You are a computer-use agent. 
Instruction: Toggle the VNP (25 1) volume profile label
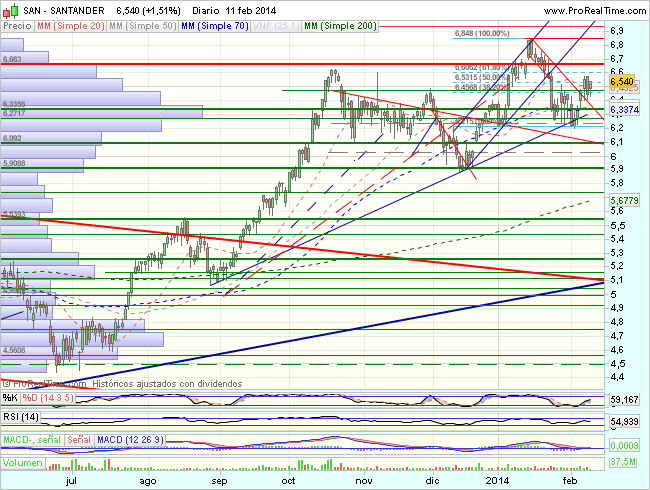(x=276, y=26)
